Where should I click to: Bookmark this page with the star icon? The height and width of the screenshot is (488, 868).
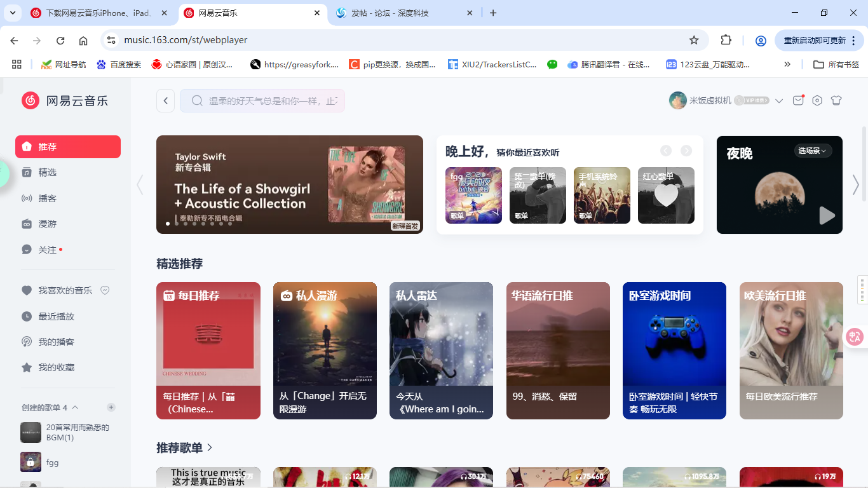pyautogui.click(x=694, y=40)
